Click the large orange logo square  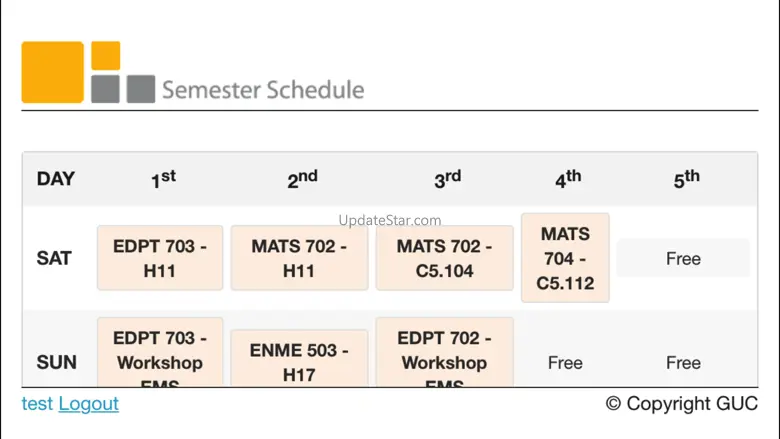[x=52, y=72]
